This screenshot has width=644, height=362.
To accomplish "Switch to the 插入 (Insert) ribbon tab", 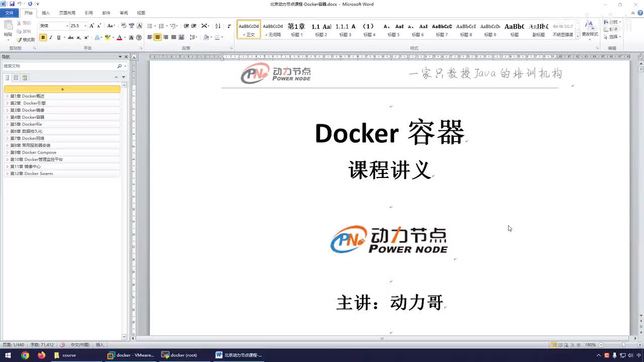I will coord(46,13).
